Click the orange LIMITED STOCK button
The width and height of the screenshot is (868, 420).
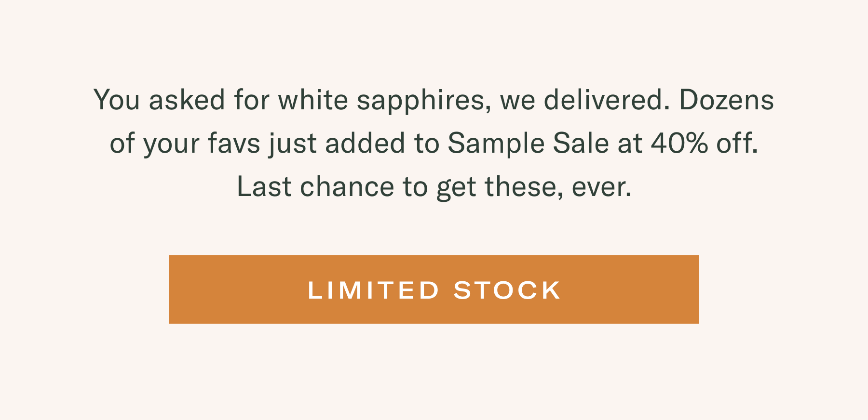(x=434, y=289)
